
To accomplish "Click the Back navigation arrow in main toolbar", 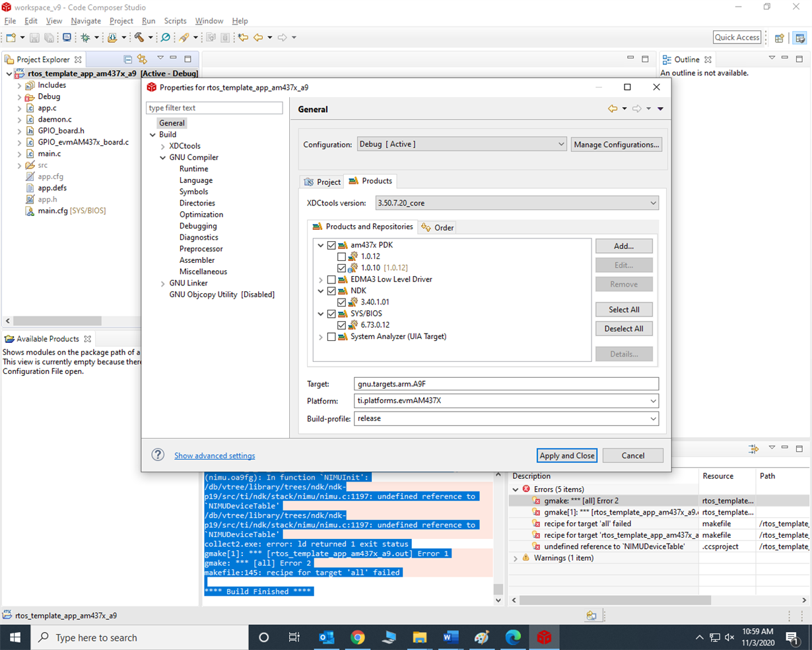I will tap(258, 38).
